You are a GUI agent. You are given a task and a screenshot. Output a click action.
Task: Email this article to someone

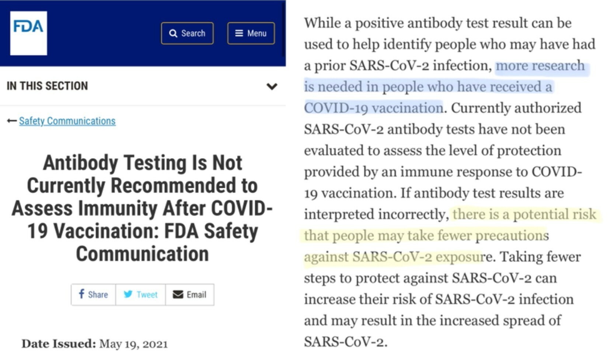(189, 294)
